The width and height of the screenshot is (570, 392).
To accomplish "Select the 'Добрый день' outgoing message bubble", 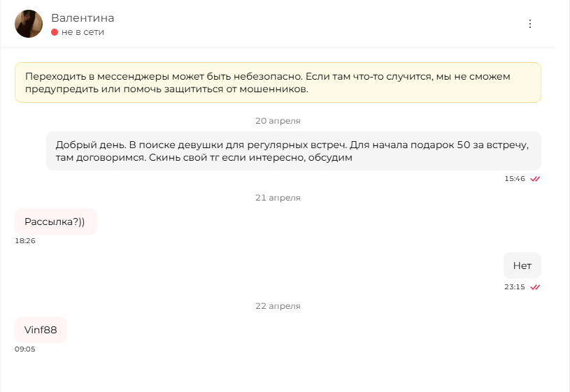I will [293, 151].
